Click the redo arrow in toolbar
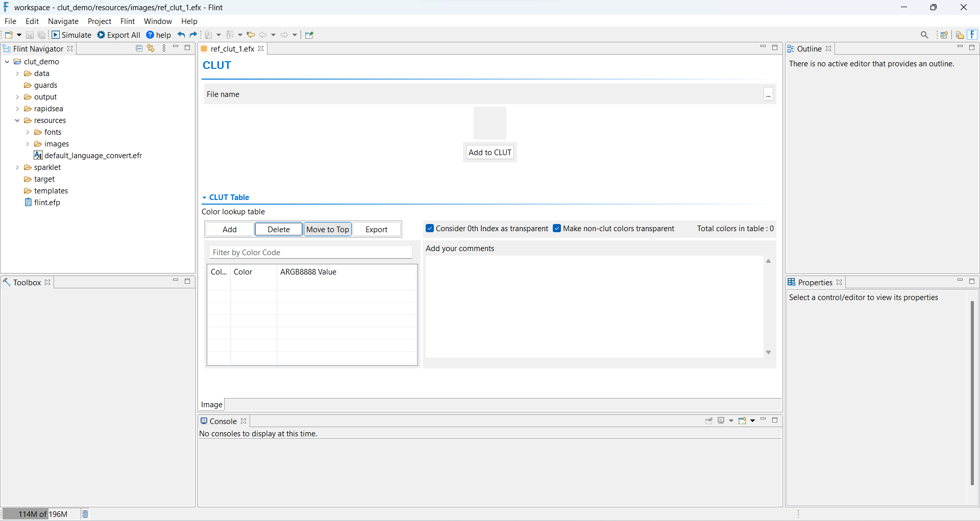 pos(193,35)
